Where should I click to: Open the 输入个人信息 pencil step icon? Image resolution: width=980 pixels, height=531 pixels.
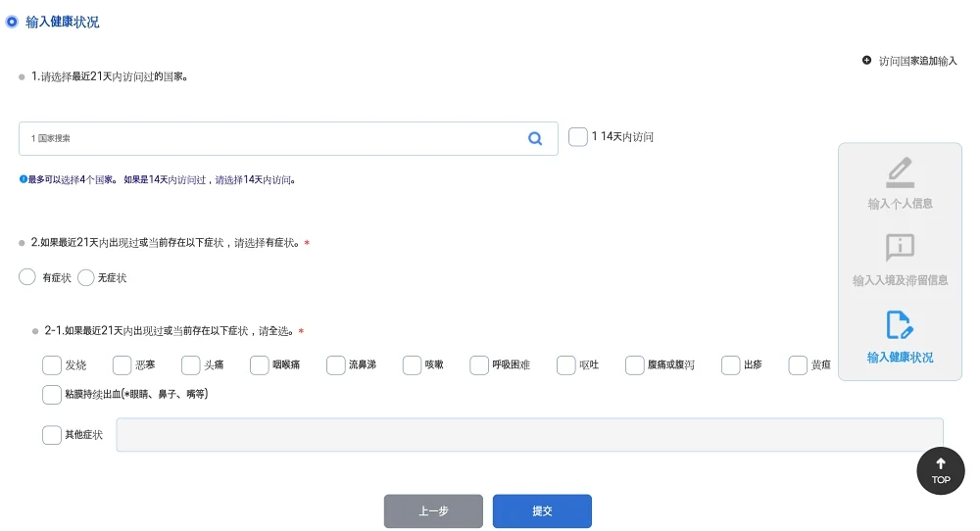(900, 172)
